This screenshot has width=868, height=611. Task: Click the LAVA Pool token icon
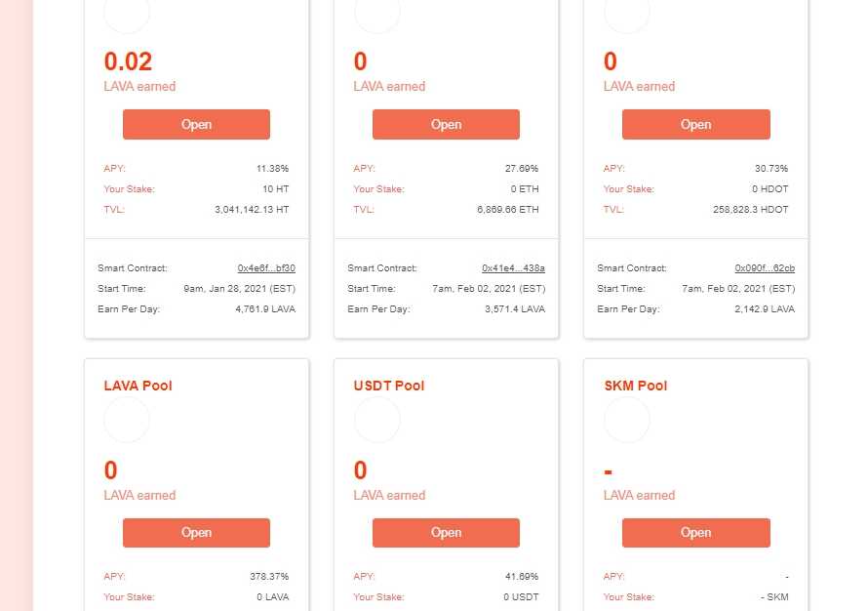pyautogui.click(x=127, y=420)
